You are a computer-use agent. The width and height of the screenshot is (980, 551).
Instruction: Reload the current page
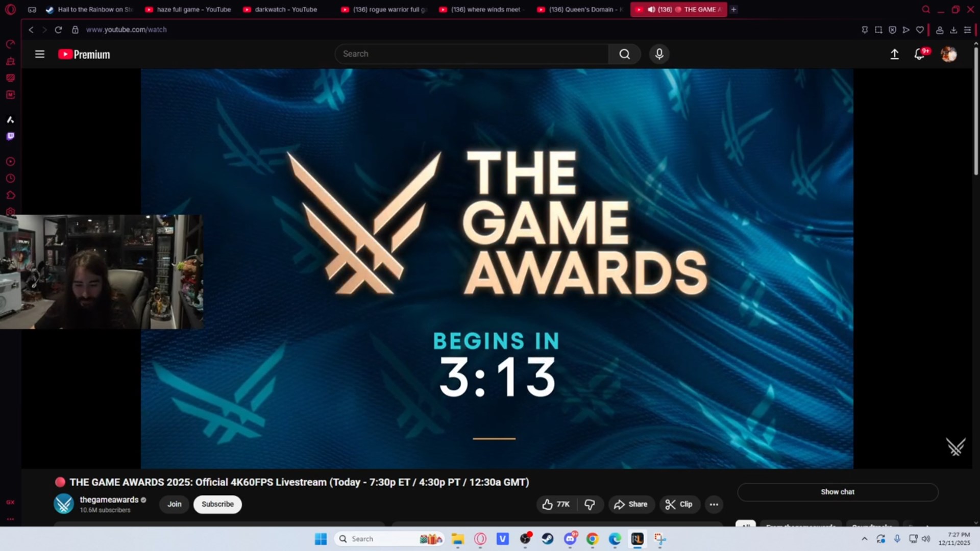pos(58,30)
